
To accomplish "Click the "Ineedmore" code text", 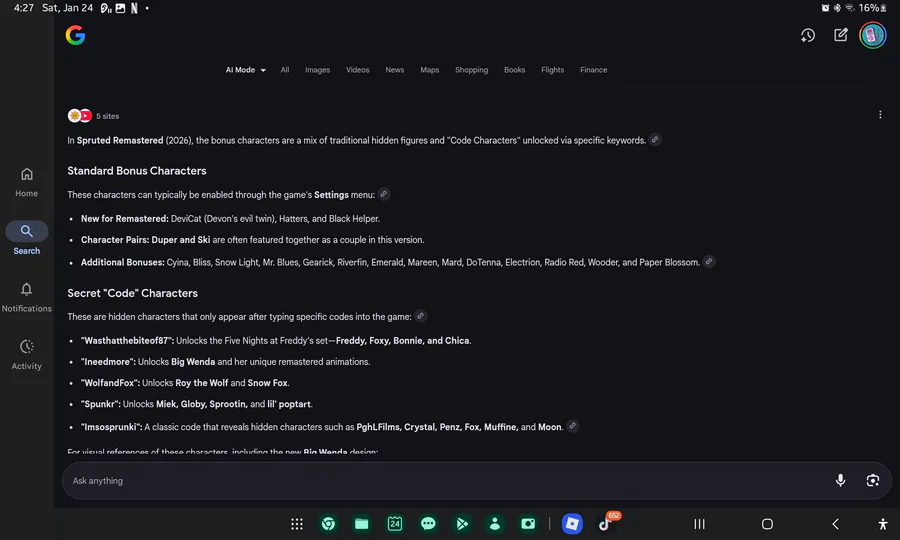I will 107,362.
